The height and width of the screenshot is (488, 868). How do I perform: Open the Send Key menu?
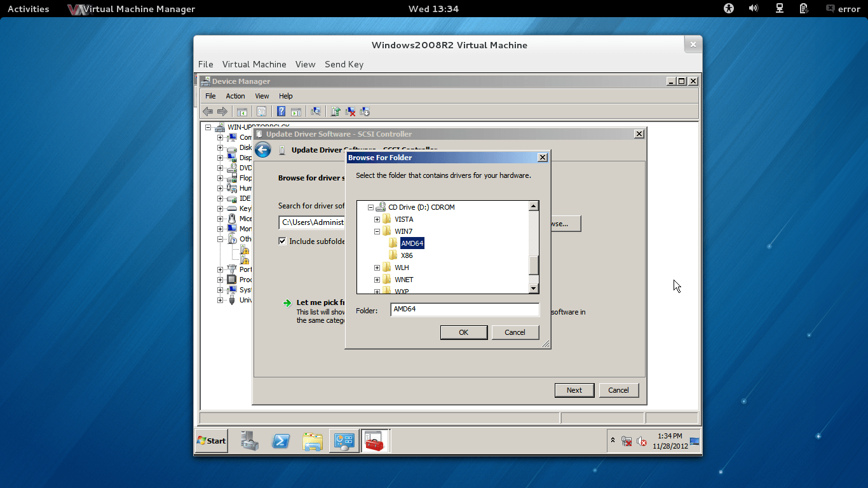(x=344, y=64)
